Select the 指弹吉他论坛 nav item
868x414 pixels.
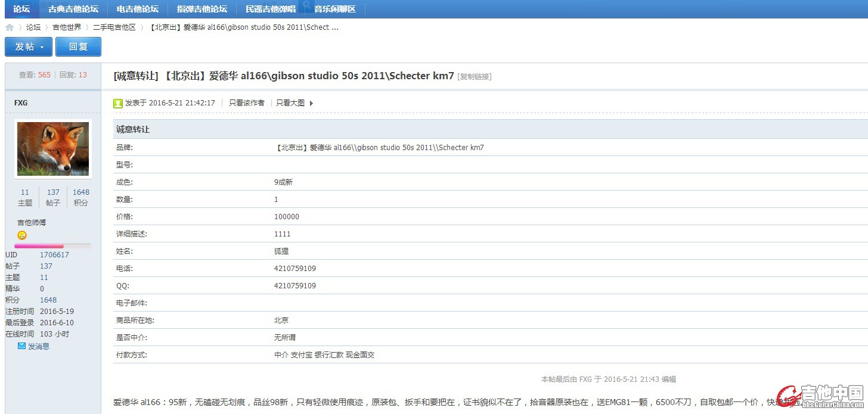point(202,9)
